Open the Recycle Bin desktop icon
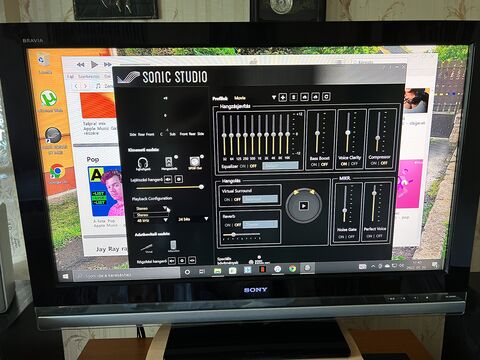This screenshot has width=480, height=360. pyautogui.click(x=43, y=64)
